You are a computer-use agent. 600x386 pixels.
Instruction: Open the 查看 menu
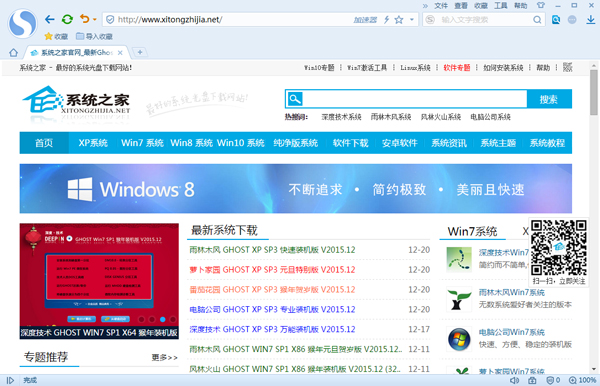click(461, 5)
